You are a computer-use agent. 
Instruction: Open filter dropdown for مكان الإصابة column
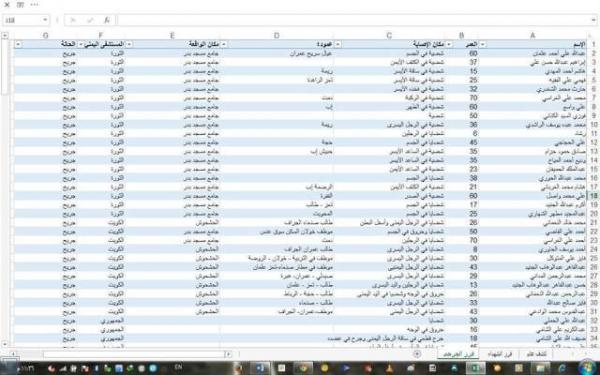tap(338, 44)
